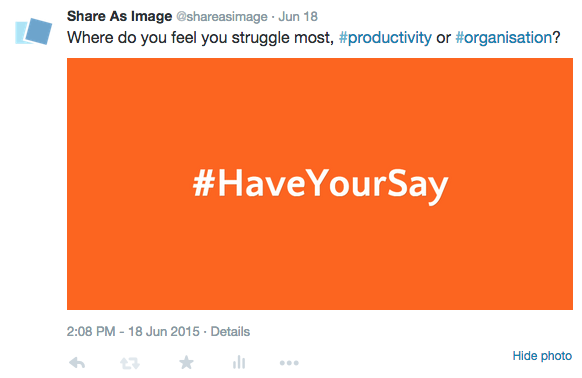Follow the #organisation hashtag

pyautogui.click(x=504, y=38)
